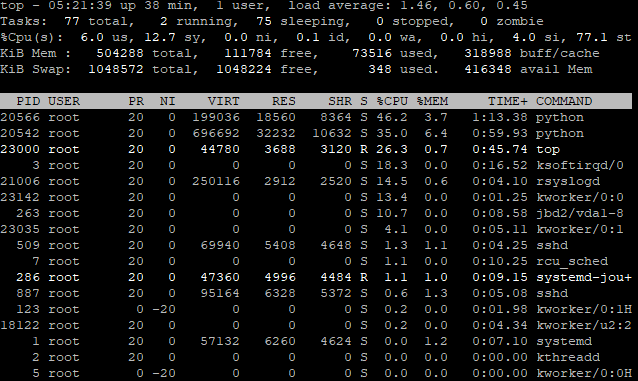Select python process with PID 20542

(316, 133)
